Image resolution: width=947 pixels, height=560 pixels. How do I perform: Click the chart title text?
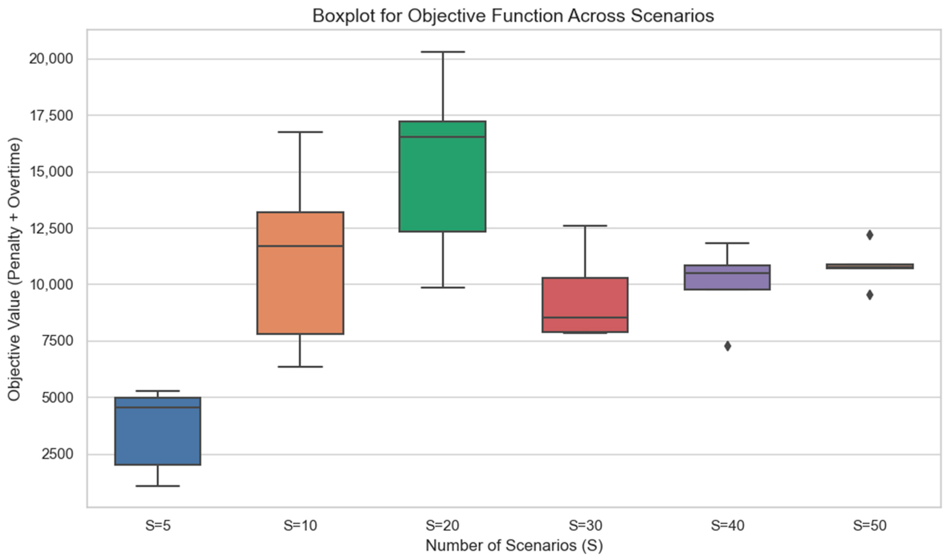[x=513, y=16]
